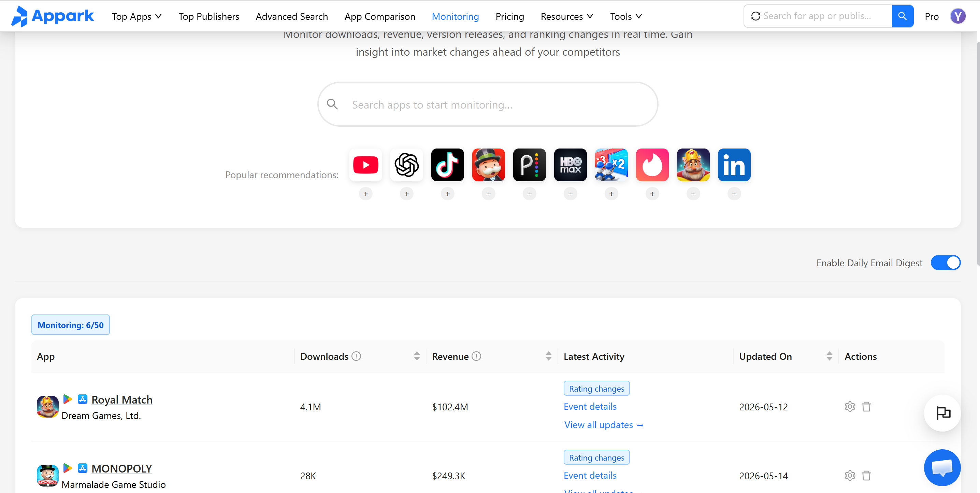Click minus button under Royal Match icon
Screen dimensions: 980x493
click(693, 194)
